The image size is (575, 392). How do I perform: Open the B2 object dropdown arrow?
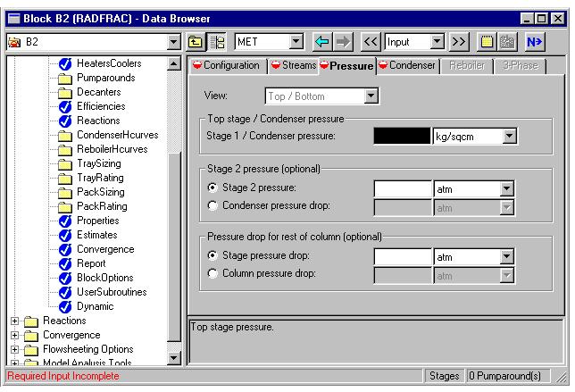tap(173, 42)
